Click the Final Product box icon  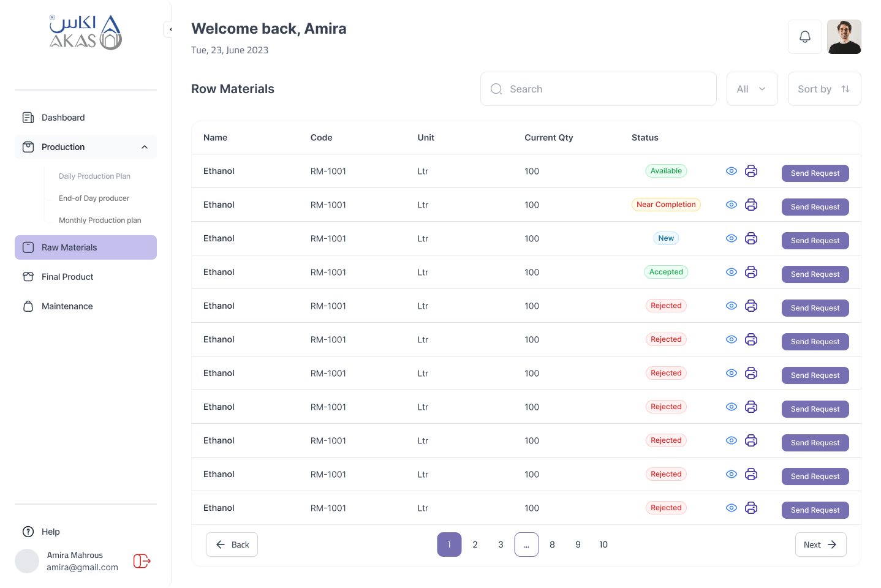pos(28,277)
